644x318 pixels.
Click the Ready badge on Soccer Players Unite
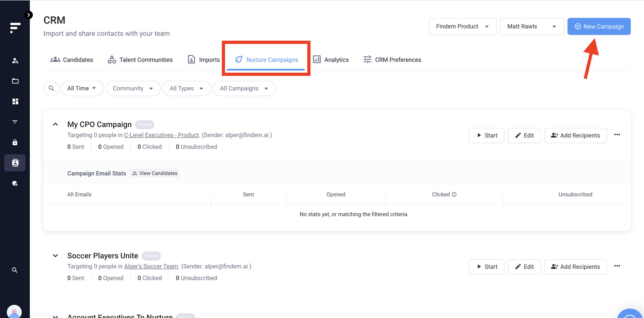pos(151,256)
